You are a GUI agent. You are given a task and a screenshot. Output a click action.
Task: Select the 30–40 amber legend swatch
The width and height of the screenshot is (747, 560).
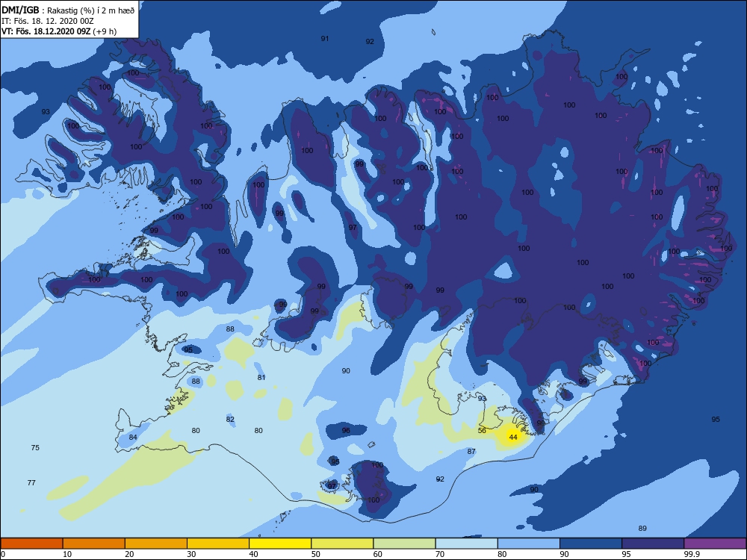[x=218, y=544]
